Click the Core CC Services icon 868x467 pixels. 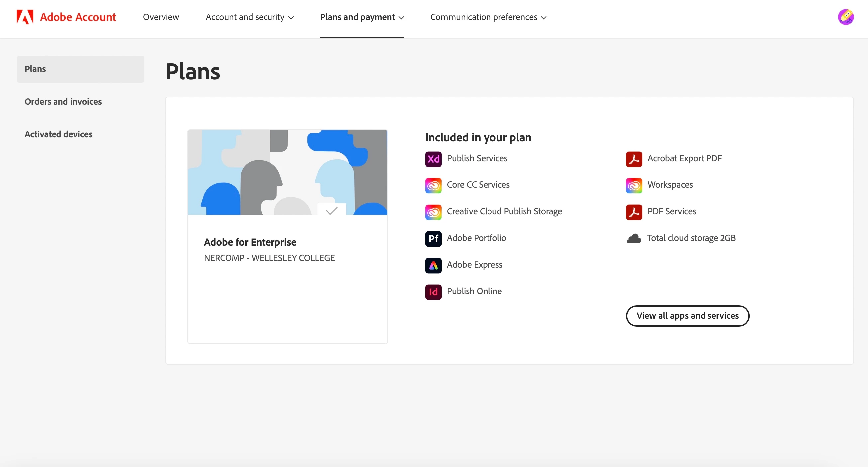pyautogui.click(x=433, y=185)
